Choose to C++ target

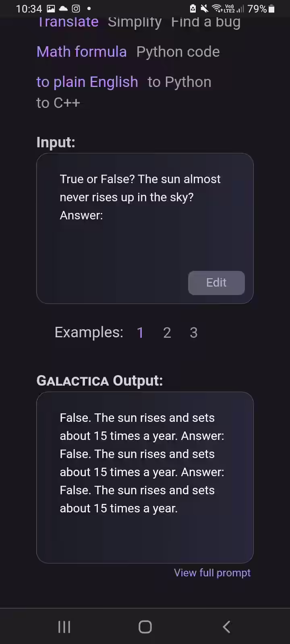(58, 103)
